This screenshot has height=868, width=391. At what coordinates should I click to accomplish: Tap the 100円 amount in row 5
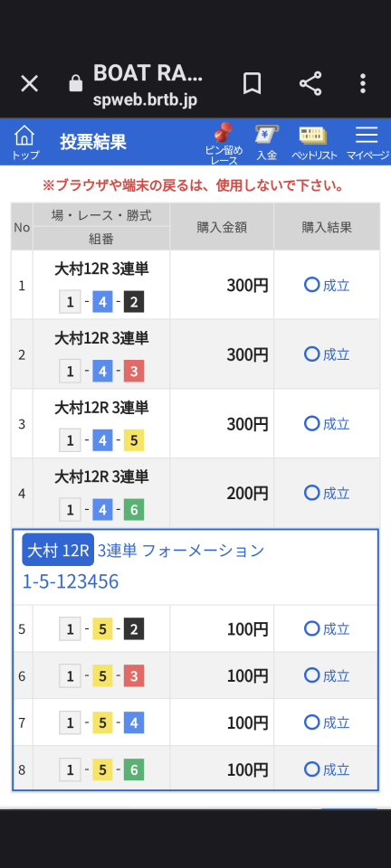[x=248, y=629]
